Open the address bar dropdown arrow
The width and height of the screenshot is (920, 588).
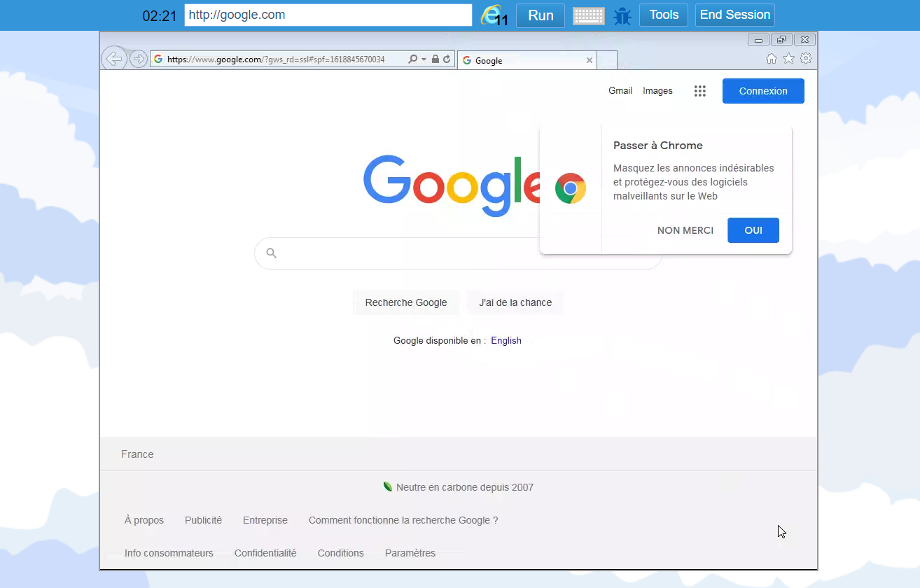[x=424, y=59]
